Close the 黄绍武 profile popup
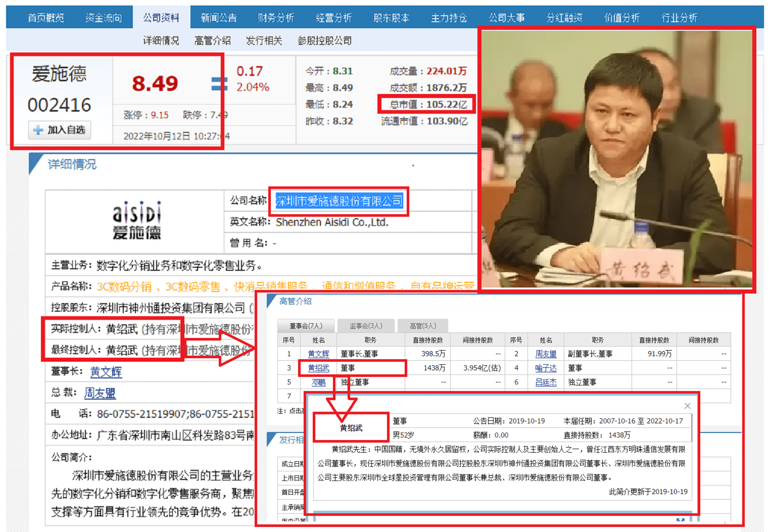This screenshot has height=532, width=770. click(687, 406)
